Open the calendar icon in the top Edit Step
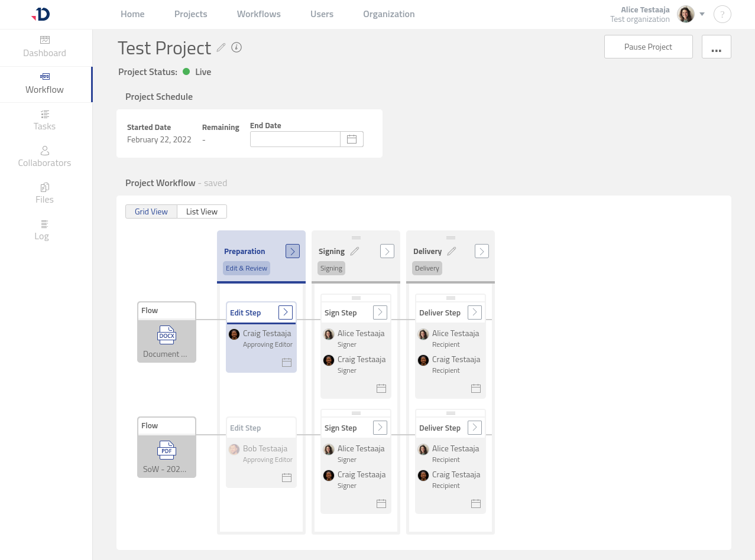 tap(287, 362)
